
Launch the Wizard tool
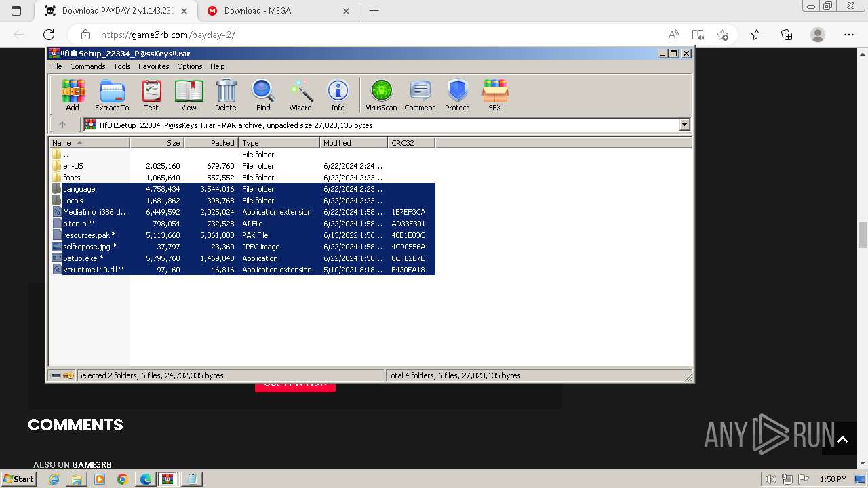point(300,95)
